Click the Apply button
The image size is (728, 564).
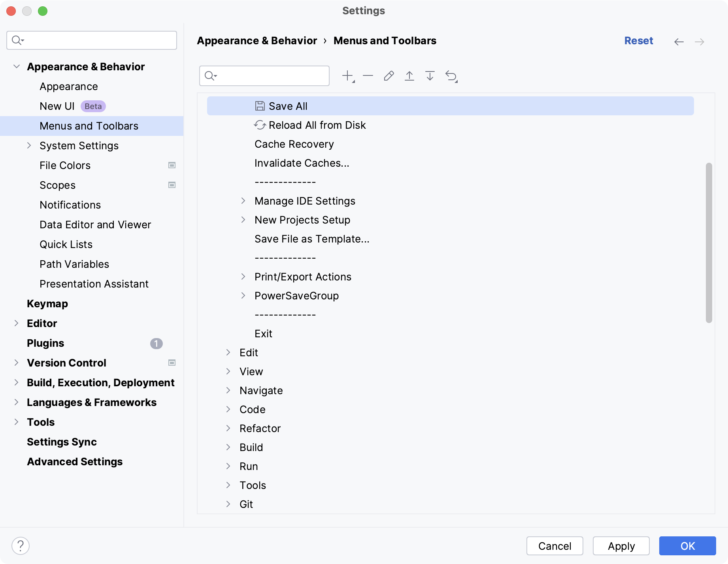click(621, 546)
